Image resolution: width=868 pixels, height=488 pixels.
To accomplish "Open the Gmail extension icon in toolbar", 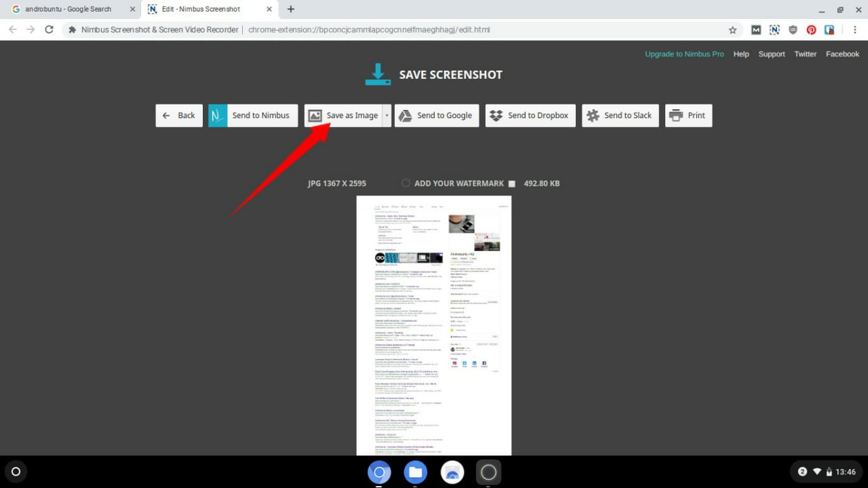I will tap(756, 29).
